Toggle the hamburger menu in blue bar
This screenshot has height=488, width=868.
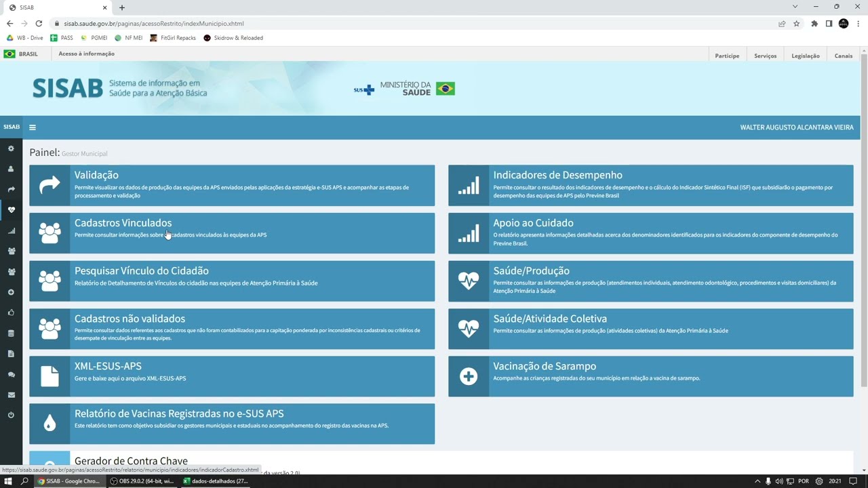pos(33,127)
